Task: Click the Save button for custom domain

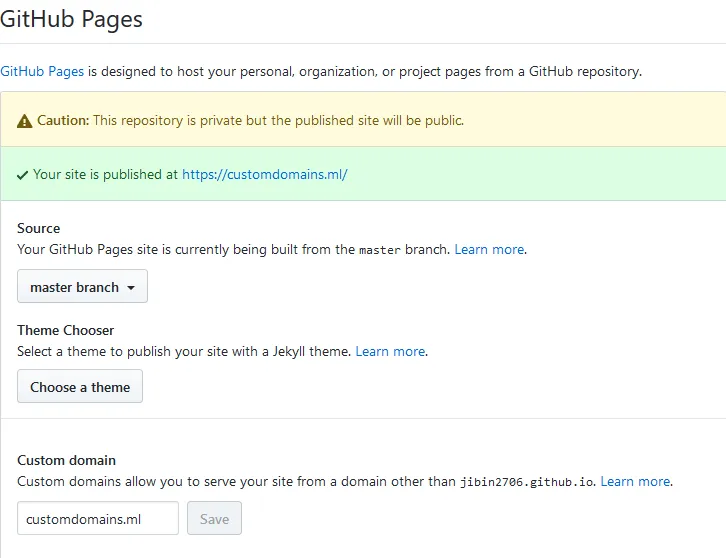Action: [x=214, y=518]
